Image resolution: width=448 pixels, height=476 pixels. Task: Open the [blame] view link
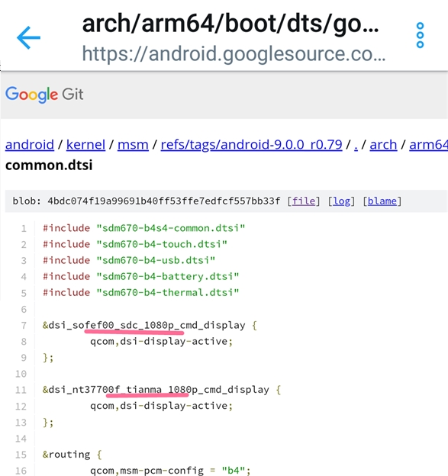point(382,201)
